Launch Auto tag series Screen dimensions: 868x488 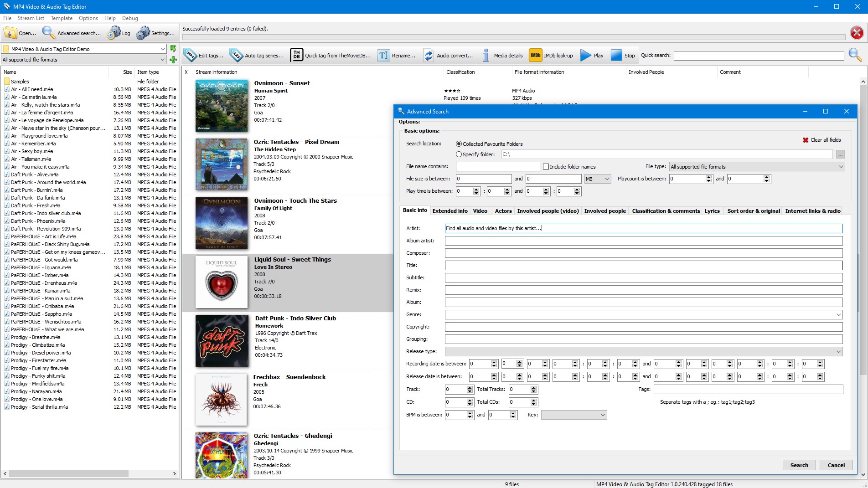coord(257,56)
